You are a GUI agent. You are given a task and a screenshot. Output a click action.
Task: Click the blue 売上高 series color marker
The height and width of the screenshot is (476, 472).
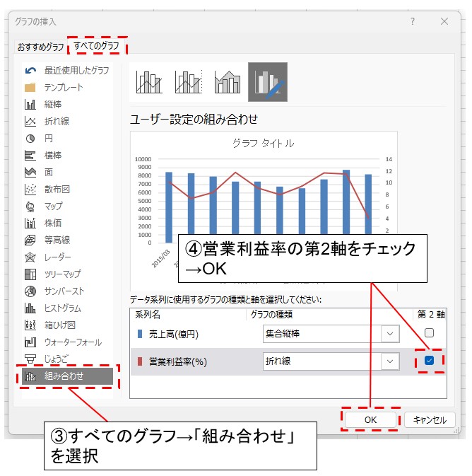pos(140,333)
